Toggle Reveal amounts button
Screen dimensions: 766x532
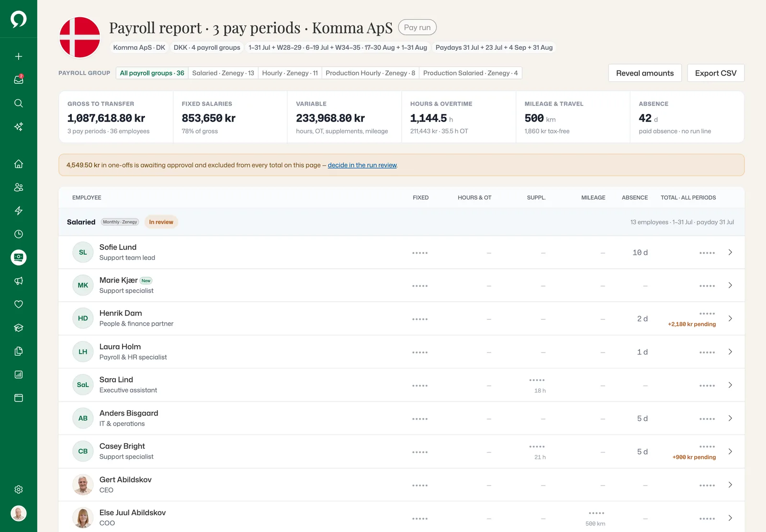click(x=645, y=73)
